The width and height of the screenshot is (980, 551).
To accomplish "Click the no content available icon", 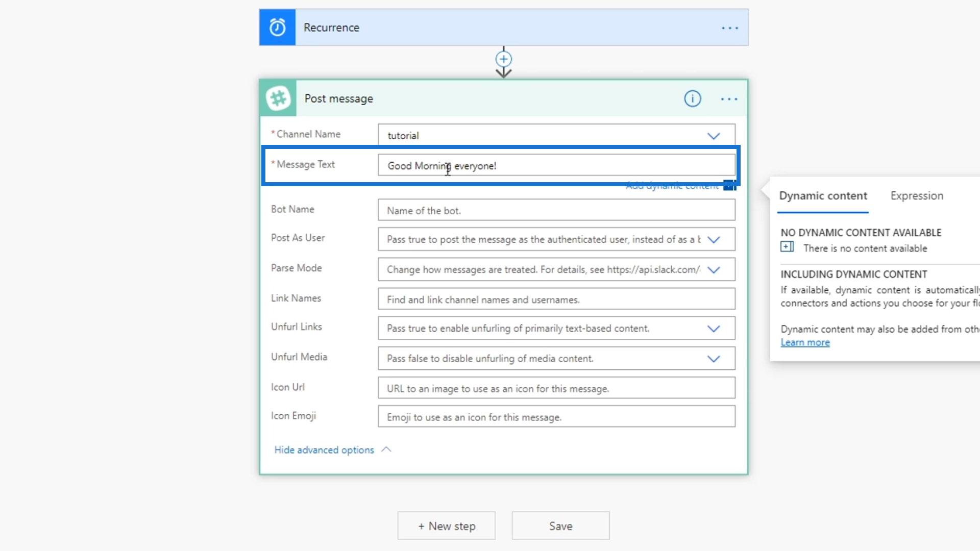I will (787, 247).
